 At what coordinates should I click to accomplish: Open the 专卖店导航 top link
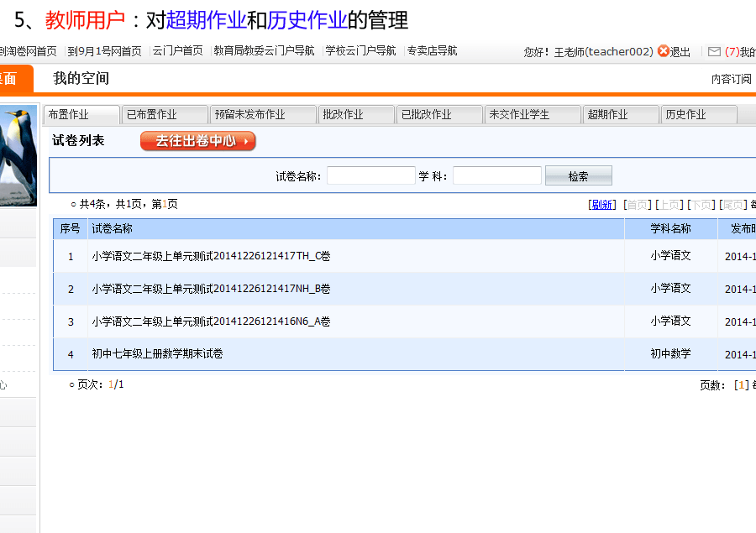(432, 51)
